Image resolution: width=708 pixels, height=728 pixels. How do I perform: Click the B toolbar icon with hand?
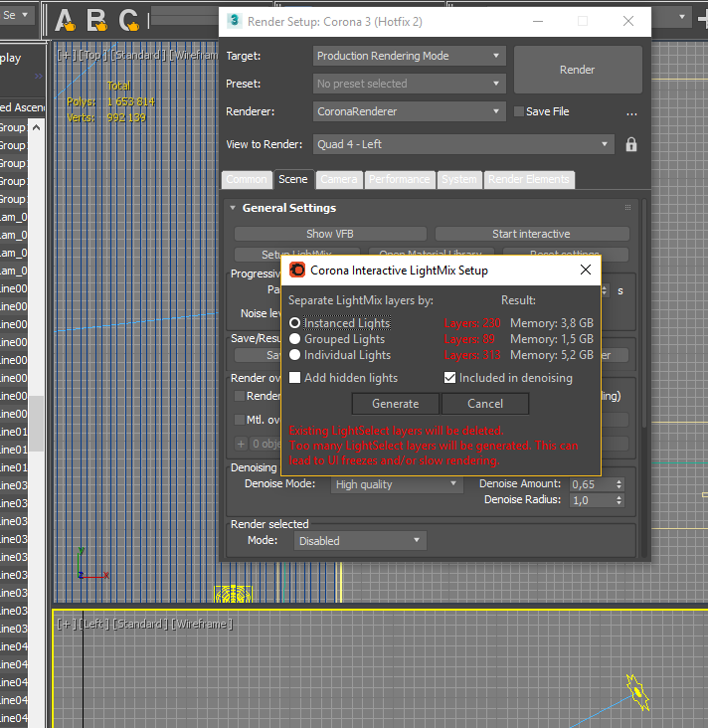97,21
